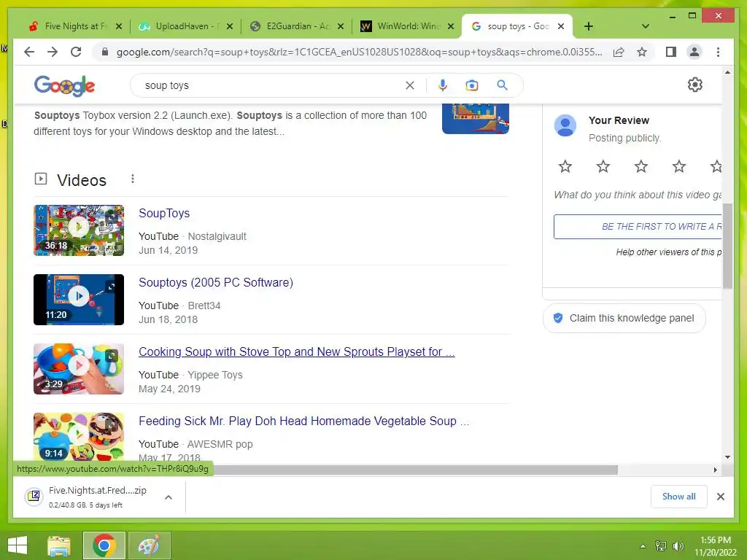Open Paint from the taskbar
Viewport: 747px width, 560px height.
(x=149, y=545)
